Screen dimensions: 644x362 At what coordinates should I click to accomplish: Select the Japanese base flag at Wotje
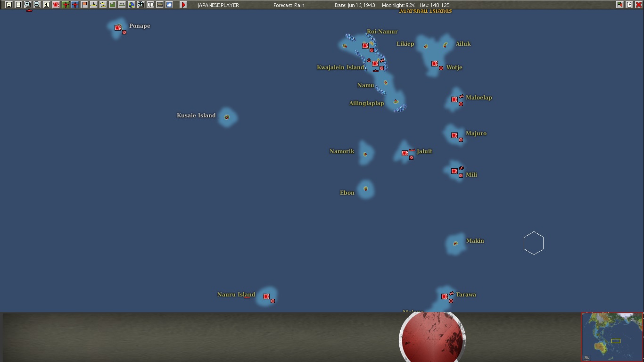tap(435, 64)
